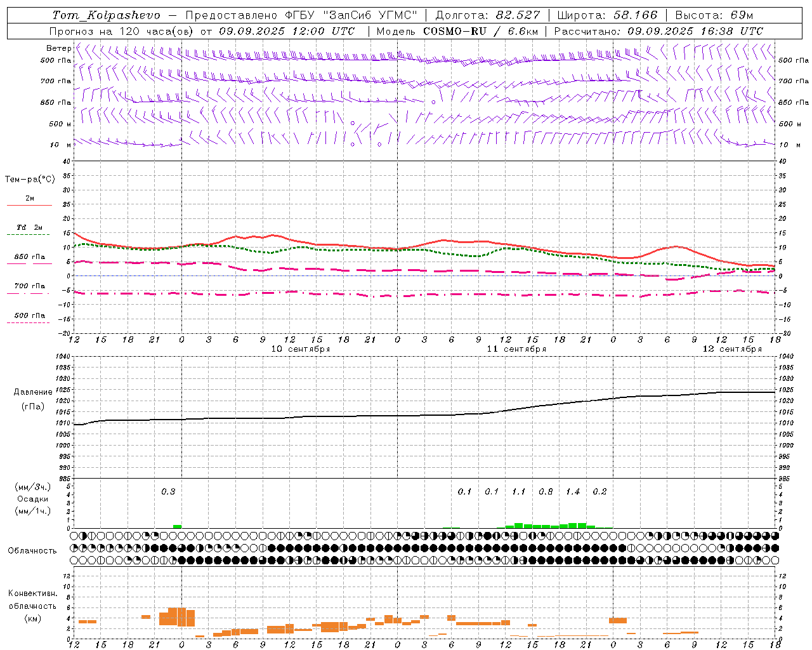Click the 700 гПа temperature legend entry
This screenshot has width=812, height=650.
click(30, 286)
